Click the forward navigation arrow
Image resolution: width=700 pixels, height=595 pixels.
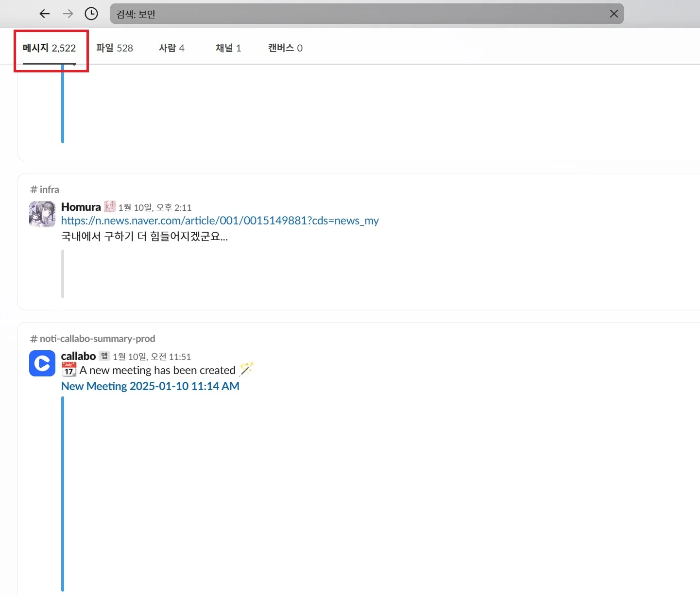click(68, 14)
